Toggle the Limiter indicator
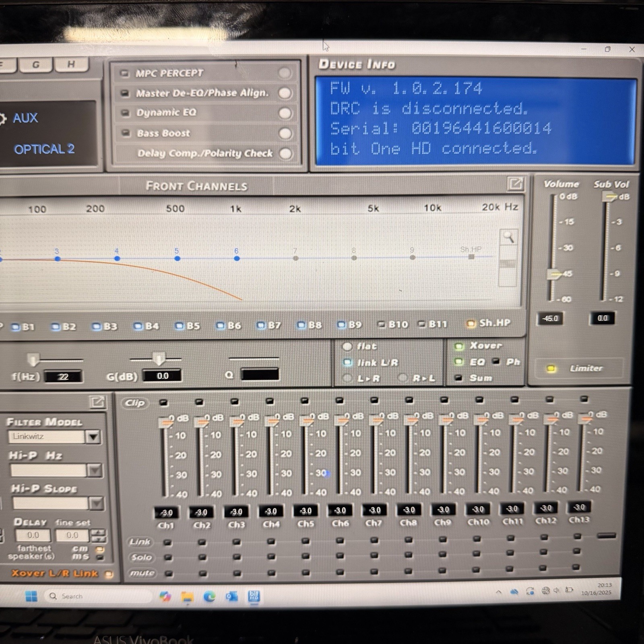 551,369
